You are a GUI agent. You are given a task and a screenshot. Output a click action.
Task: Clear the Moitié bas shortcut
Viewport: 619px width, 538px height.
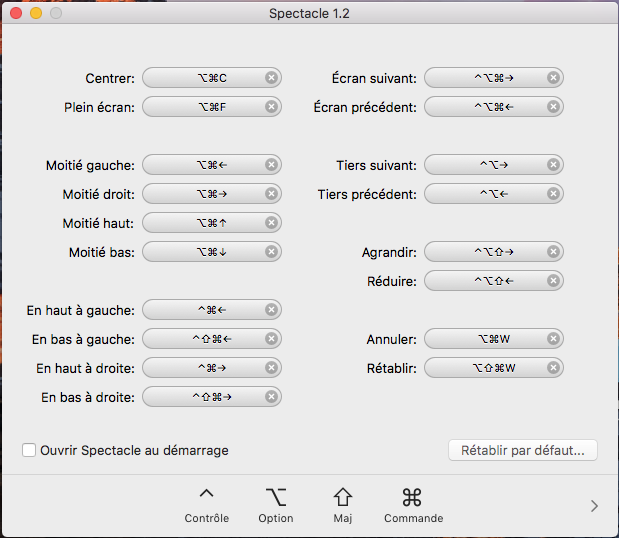(x=271, y=252)
